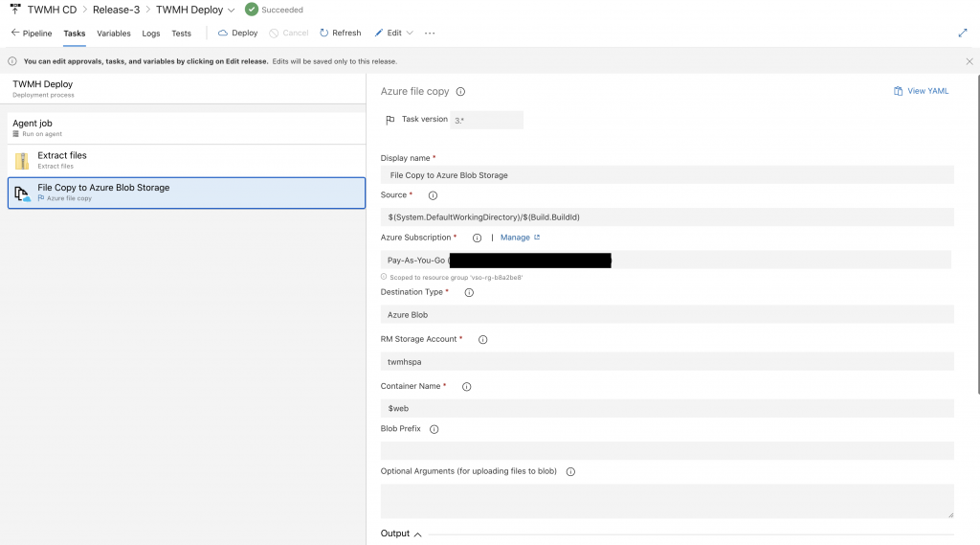This screenshot has height=545, width=980.
Task: Click the Container Name info icon
Action: (x=467, y=387)
